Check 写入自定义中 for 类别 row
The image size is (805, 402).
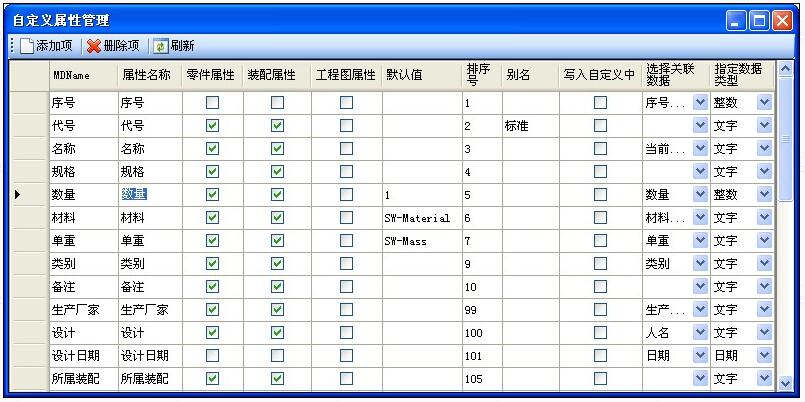[600, 263]
